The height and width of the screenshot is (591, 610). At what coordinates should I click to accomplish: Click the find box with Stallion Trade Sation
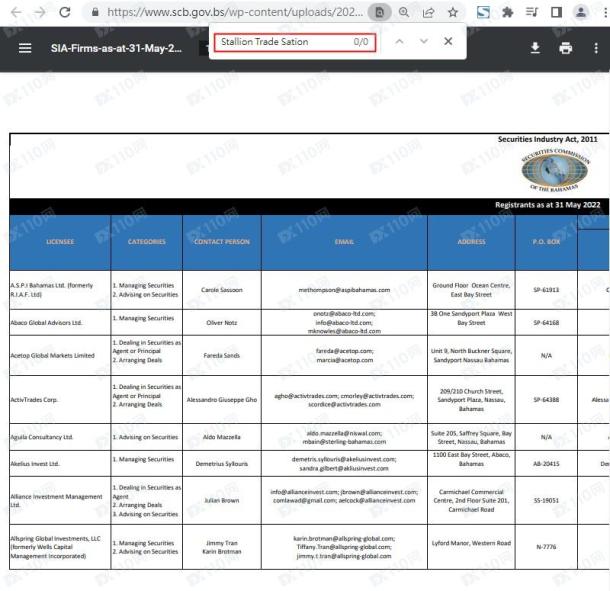(x=294, y=42)
